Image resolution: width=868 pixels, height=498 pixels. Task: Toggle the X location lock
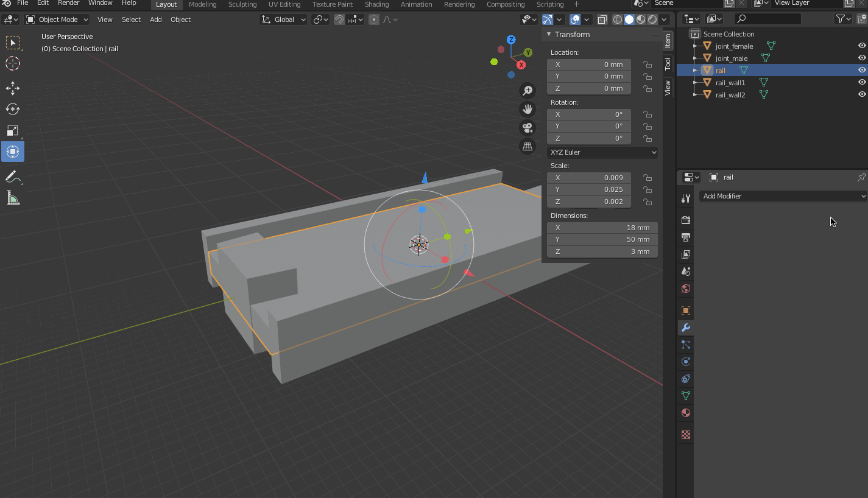[x=647, y=65]
